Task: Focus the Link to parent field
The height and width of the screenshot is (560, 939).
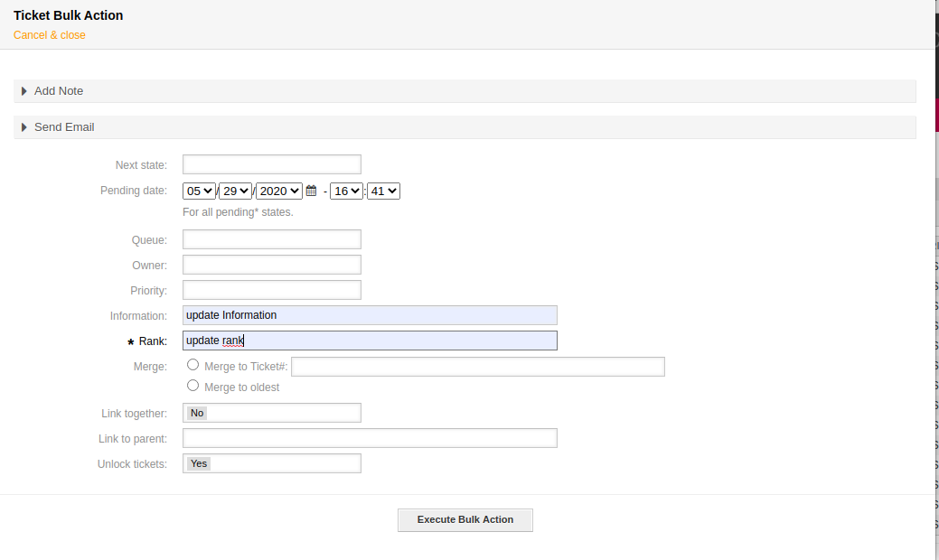Action: (x=370, y=437)
